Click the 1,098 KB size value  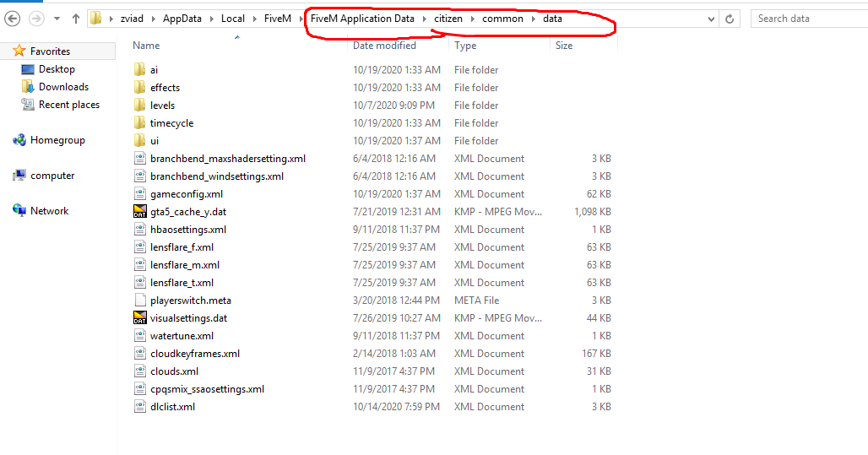point(593,211)
